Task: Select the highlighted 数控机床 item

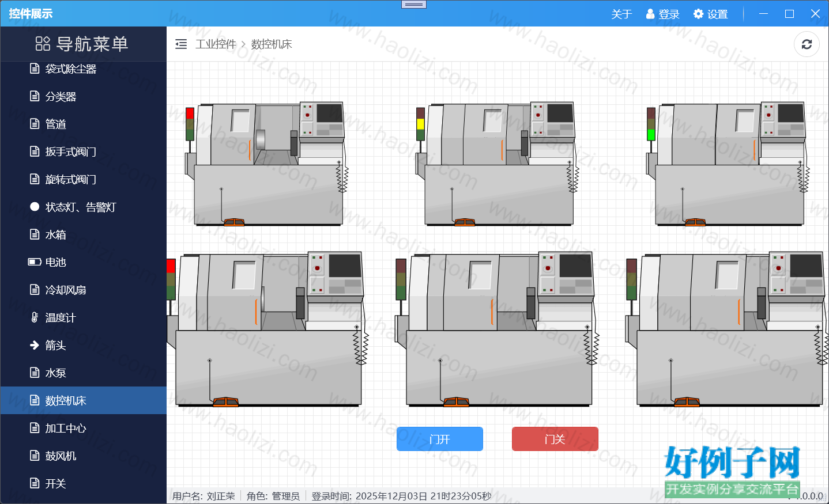Action: (84, 400)
